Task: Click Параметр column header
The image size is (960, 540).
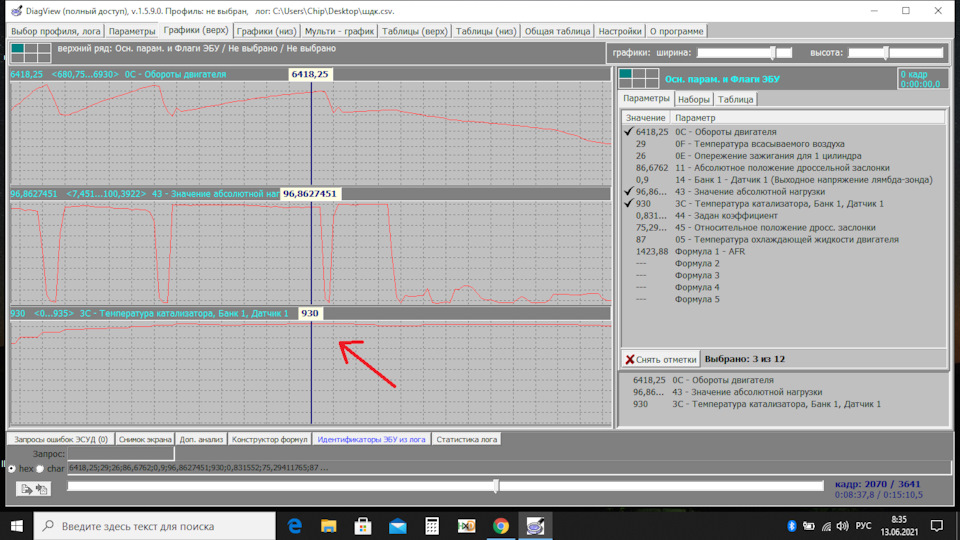Action: pyautogui.click(x=808, y=118)
